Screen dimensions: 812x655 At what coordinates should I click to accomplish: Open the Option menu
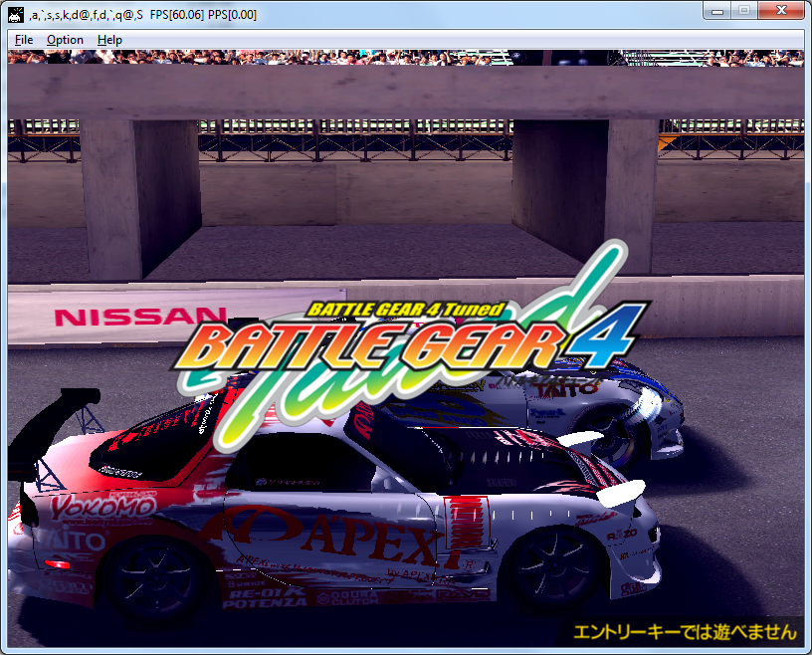click(66, 40)
